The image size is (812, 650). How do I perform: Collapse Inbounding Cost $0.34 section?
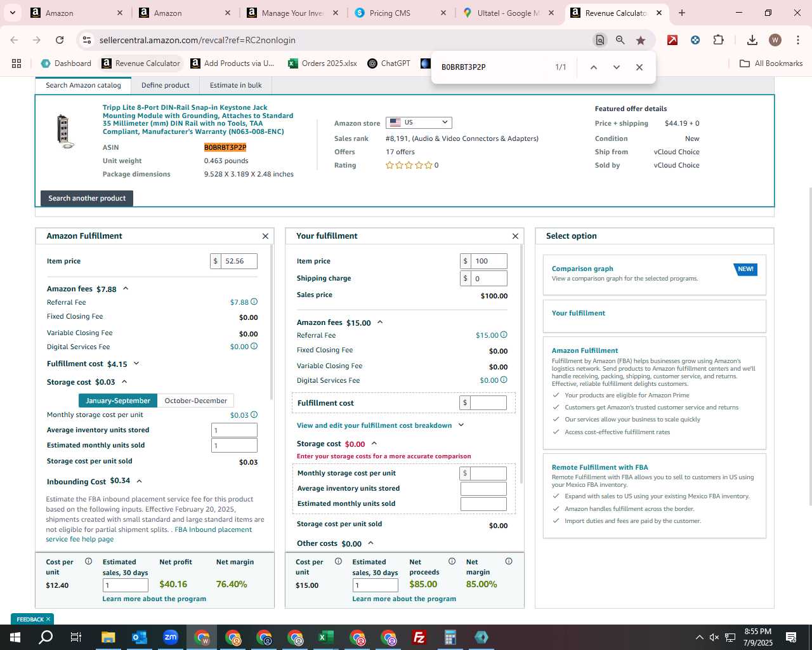pos(139,481)
